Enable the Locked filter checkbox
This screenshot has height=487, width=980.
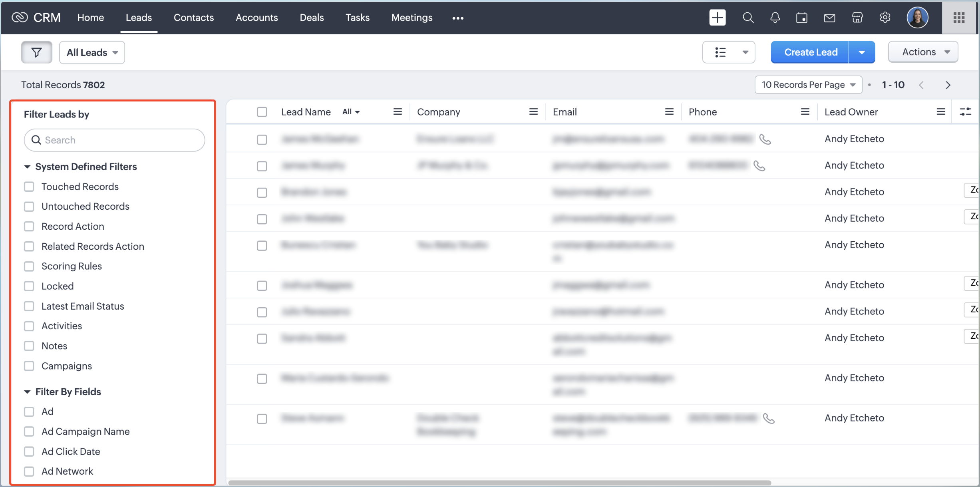coord(29,286)
